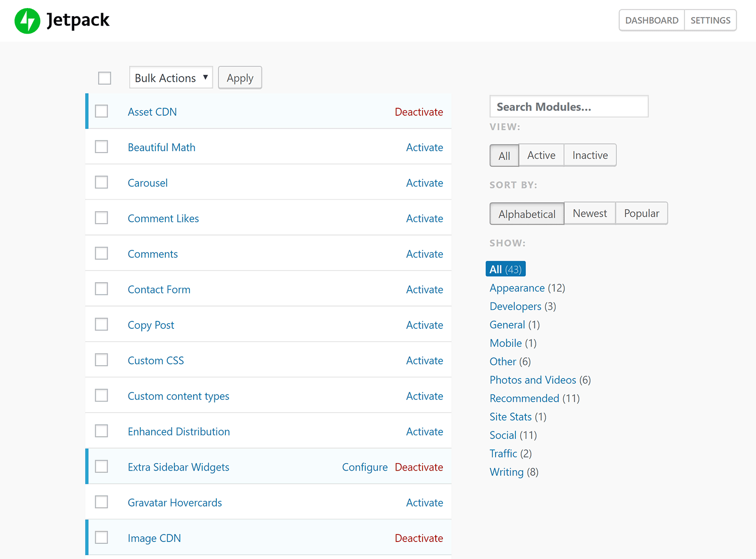Check the Comments module checkbox
Image resolution: width=756 pixels, height=559 pixels.
click(102, 253)
